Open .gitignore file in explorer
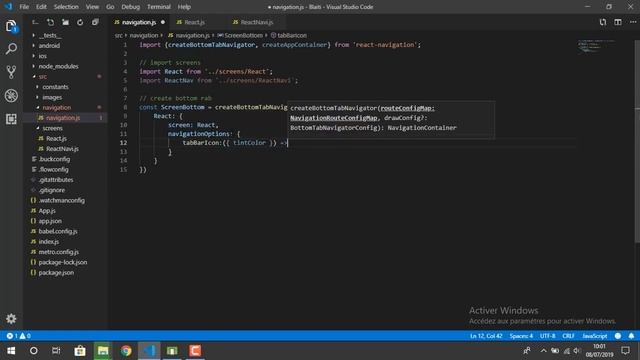 point(52,190)
